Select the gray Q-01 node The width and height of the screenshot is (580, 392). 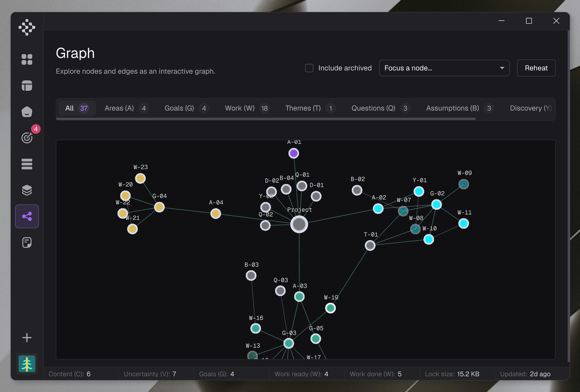coord(302,186)
